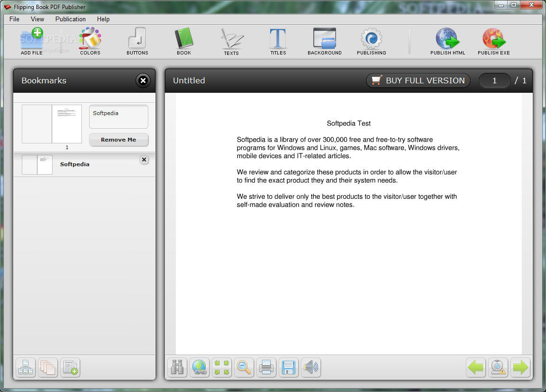Open the Help menu

(x=103, y=19)
